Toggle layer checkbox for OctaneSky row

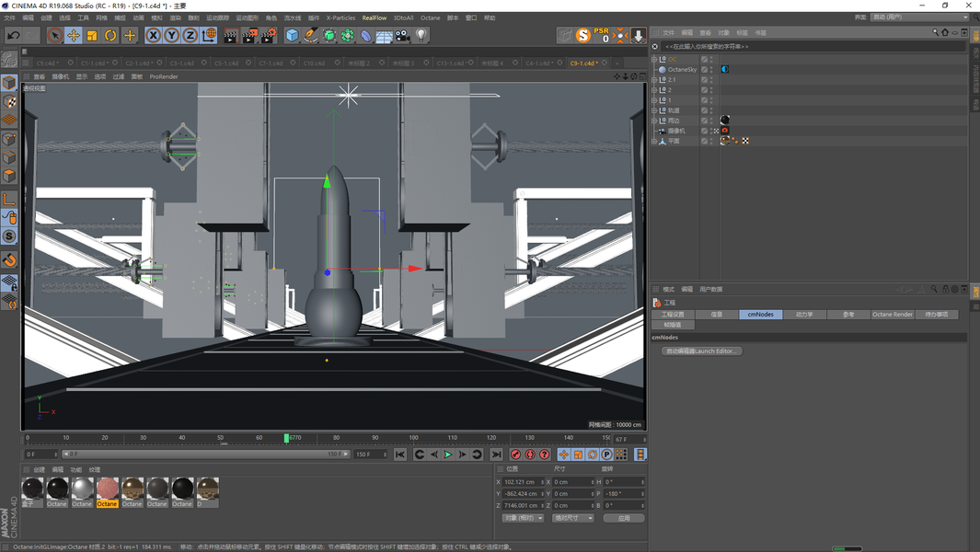pos(704,69)
